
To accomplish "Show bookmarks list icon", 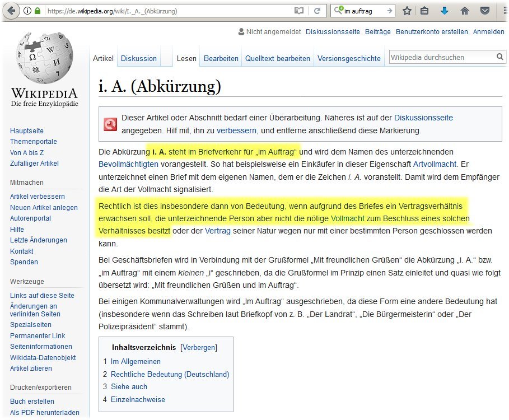I will click(x=424, y=11).
